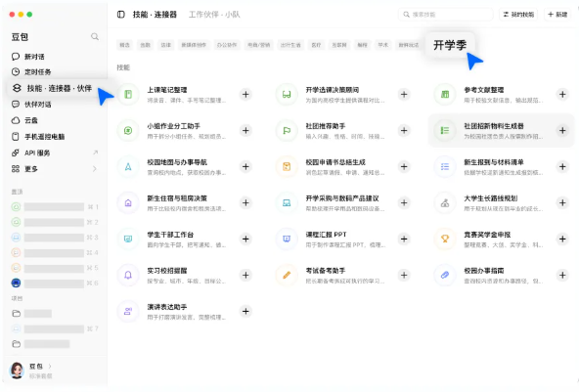Open the project item with ⌘7 shortcut

tap(56, 328)
